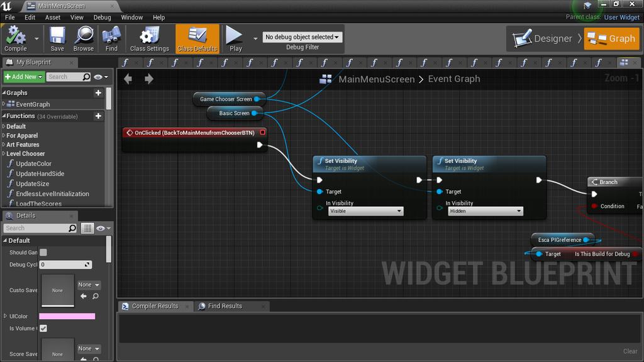Open Class Settings
This screenshot has width=644, height=362.
click(150, 39)
